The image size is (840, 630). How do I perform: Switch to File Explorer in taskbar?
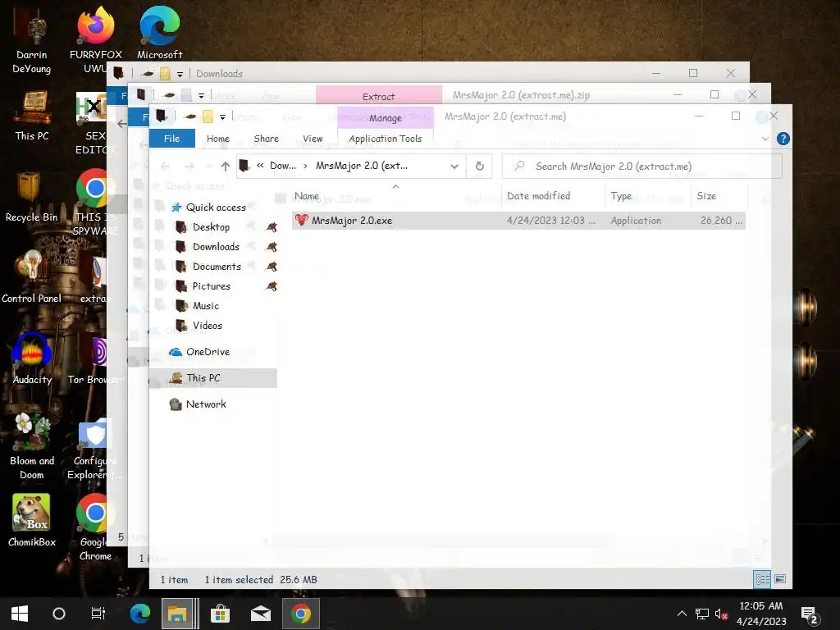(177, 614)
